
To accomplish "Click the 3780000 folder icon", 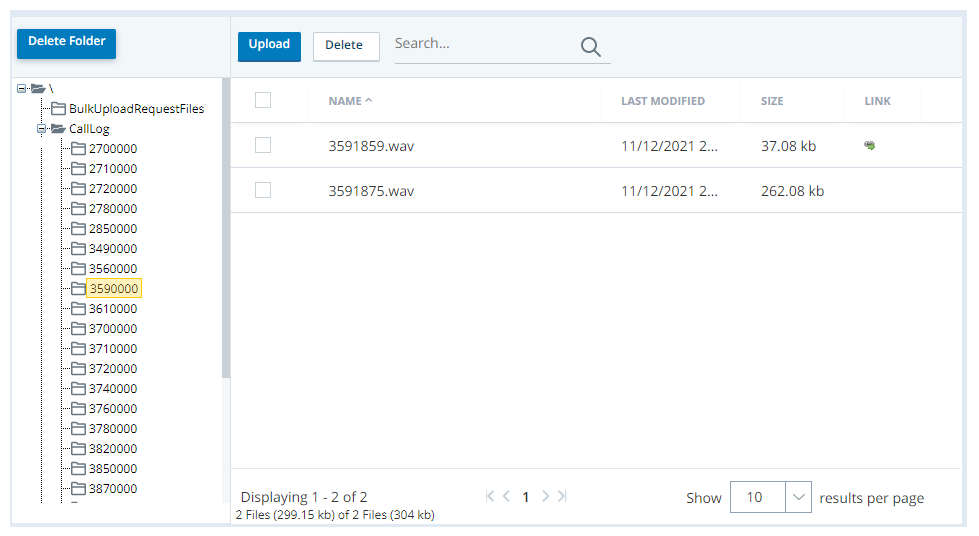I will [78, 428].
